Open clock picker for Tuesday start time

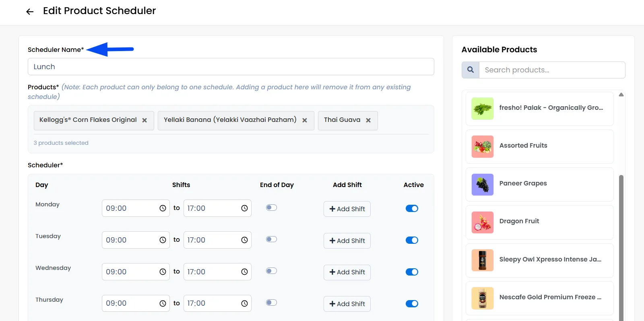coord(163,240)
